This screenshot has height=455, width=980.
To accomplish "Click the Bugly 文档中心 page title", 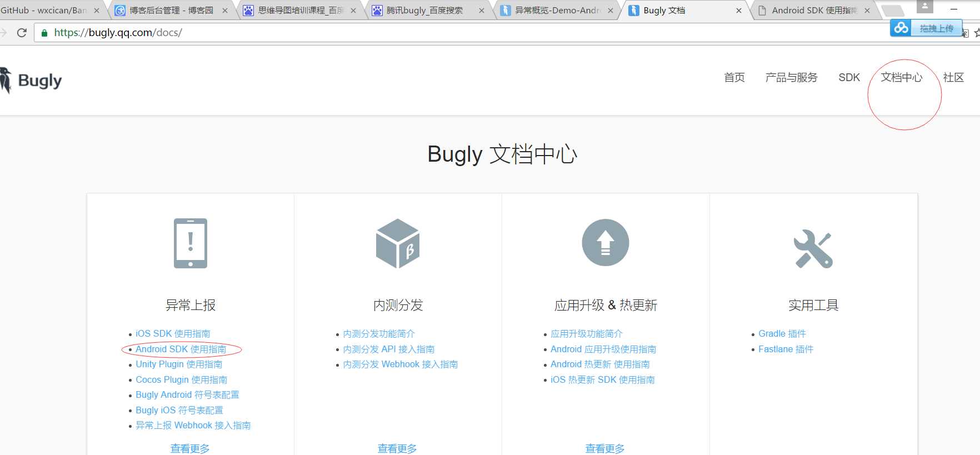I will [502, 154].
